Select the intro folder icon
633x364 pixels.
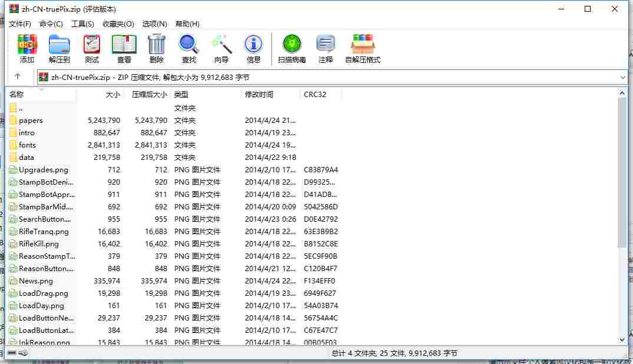(x=13, y=133)
